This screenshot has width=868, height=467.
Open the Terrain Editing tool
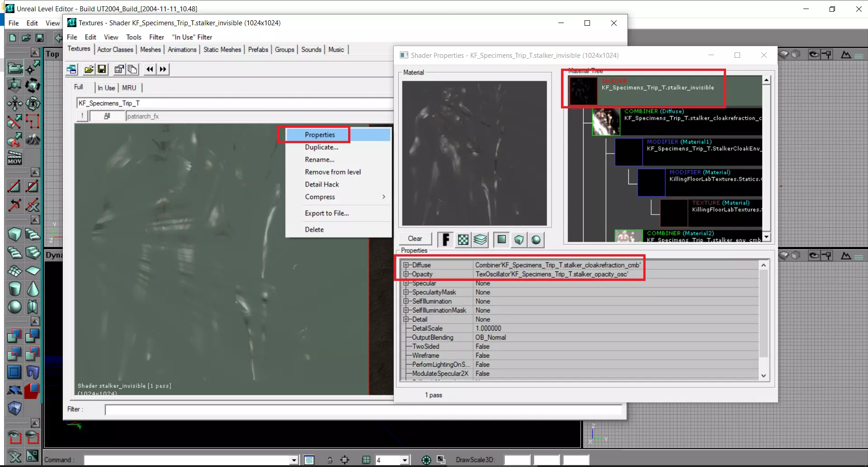click(x=33, y=140)
